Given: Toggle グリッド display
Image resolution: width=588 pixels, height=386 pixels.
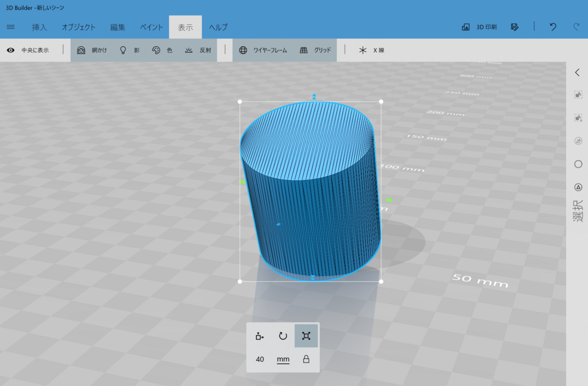Looking at the screenshot, I should click(x=315, y=50).
